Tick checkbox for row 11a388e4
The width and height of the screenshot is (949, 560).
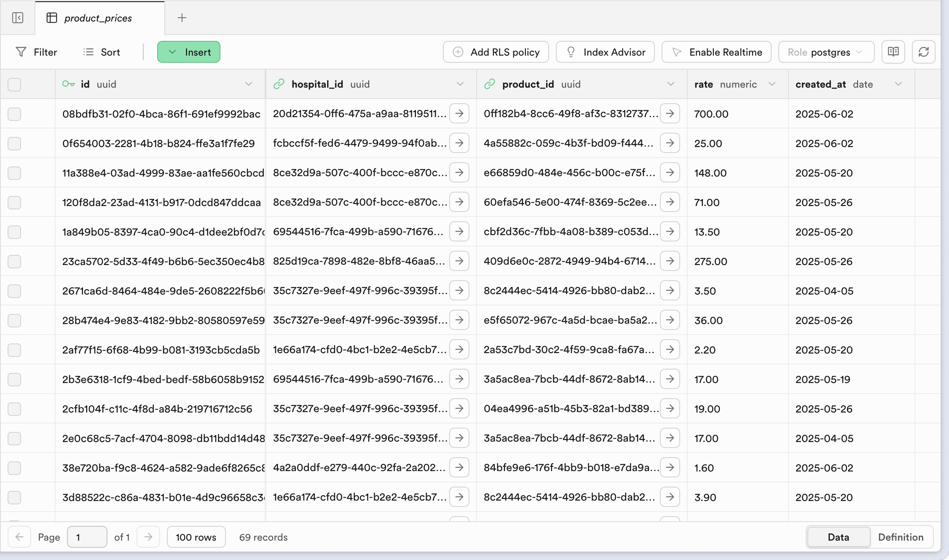[14, 173]
